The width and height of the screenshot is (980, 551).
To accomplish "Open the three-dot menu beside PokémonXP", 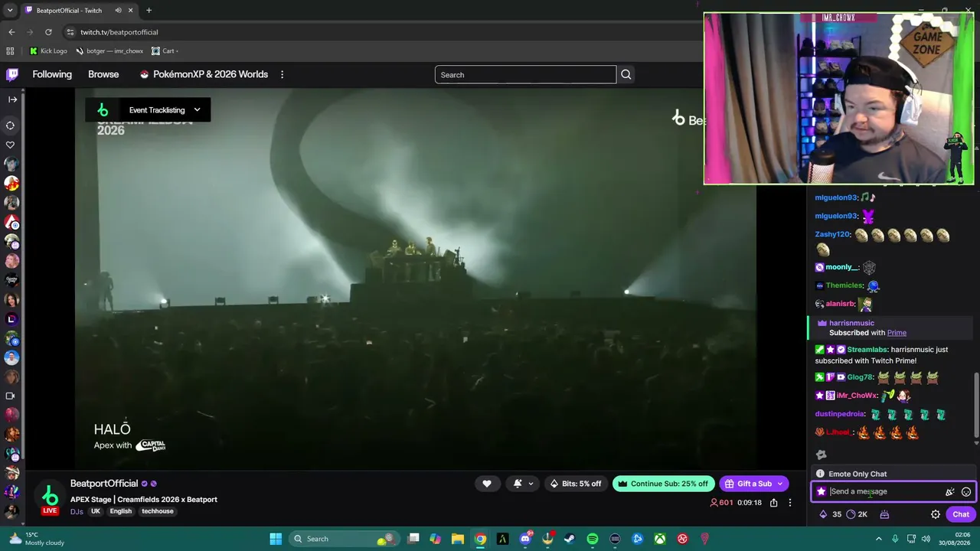I will click(282, 74).
